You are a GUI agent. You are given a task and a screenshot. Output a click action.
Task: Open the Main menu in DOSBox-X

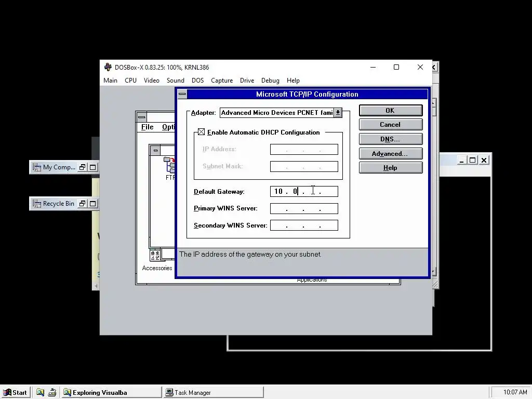point(110,81)
